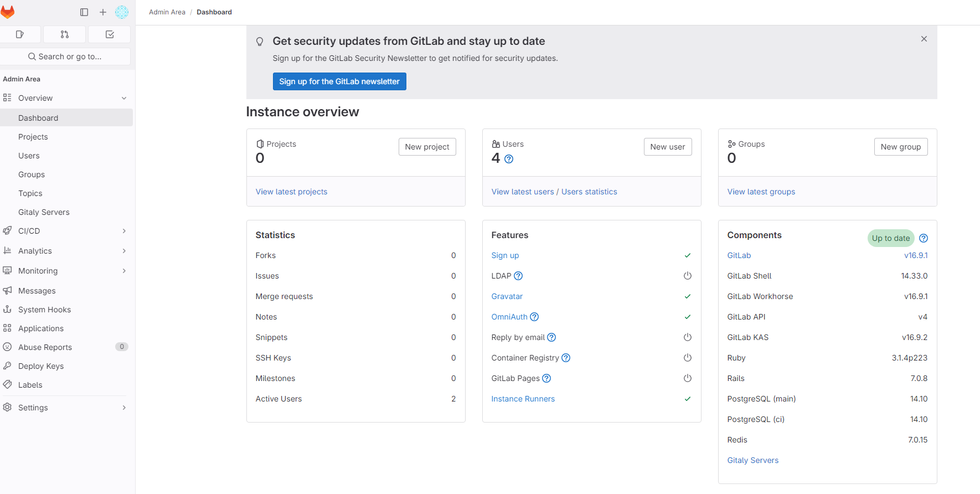Click the Abuse Reports count badge
This screenshot has width=980, height=494.
pyautogui.click(x=122, y=347)
